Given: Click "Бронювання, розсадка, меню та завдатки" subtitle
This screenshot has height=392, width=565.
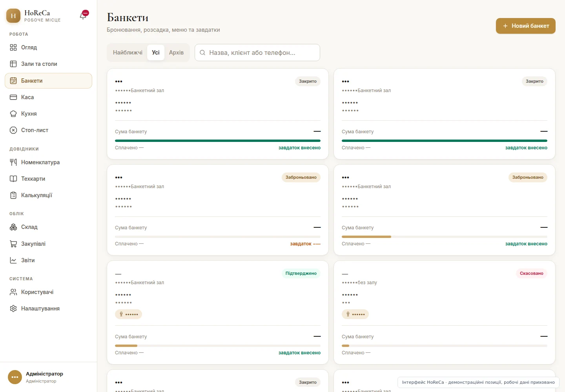Looking at the screenshot, I should point(163,30).
